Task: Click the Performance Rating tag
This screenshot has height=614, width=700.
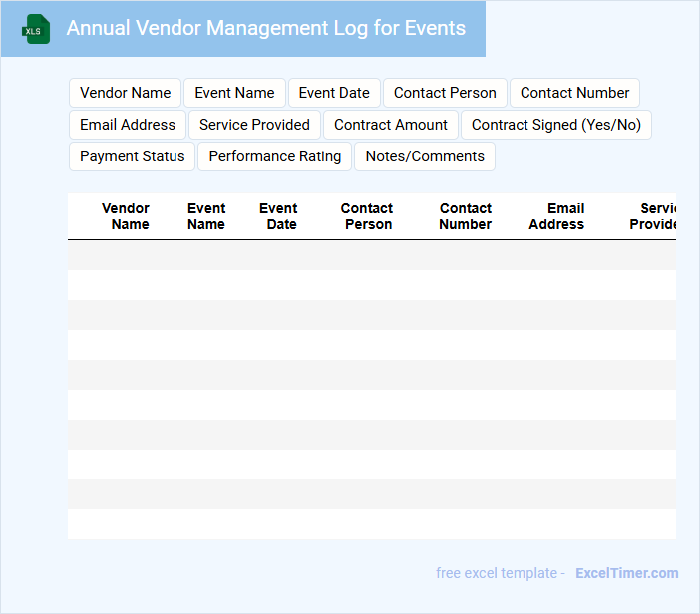Action: (274, 156)
